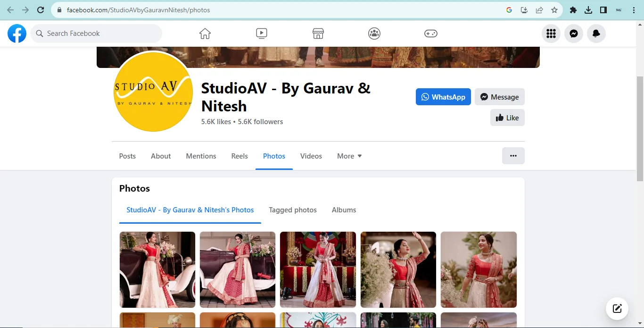The image size is (644, 328).
Task: Open the Extensions puzzle icon
Action: coord(573,10)
